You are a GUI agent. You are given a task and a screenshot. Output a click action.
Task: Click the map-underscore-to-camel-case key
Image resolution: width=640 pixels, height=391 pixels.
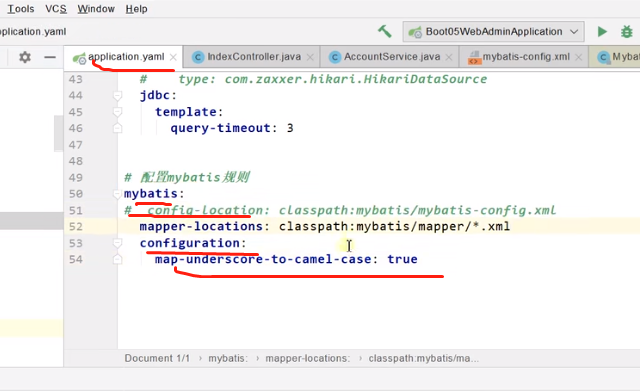[x=263, y=259]
